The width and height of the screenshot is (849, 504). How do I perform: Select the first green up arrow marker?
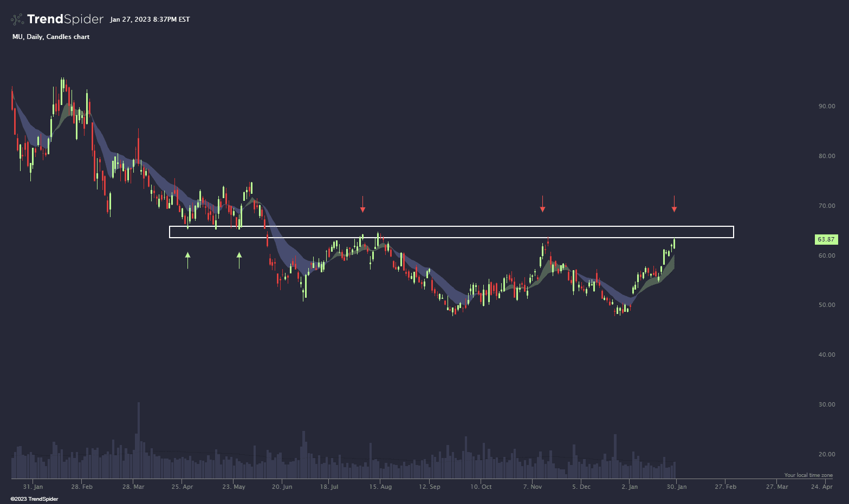point(187,259)
